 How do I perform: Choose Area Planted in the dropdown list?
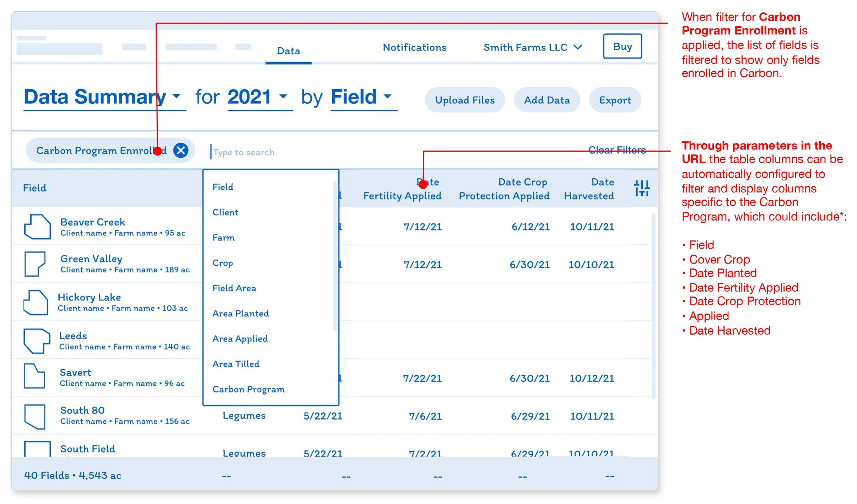[x=241, y=313]
